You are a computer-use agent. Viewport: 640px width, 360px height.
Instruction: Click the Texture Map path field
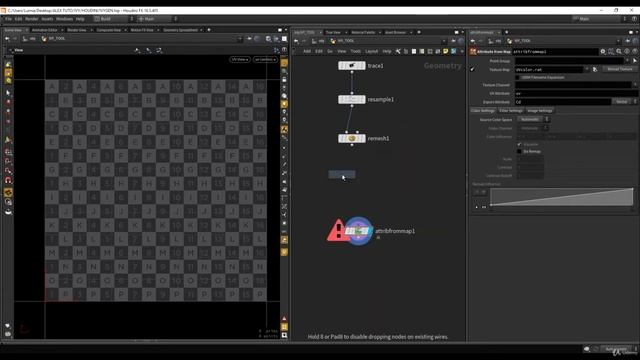pyautogui.click(x=548, y=69)
